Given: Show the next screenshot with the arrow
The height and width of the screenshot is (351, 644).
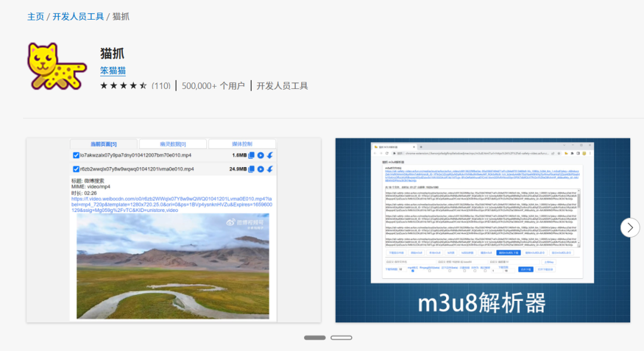Looking at the screenshot, I should point(630,227).
